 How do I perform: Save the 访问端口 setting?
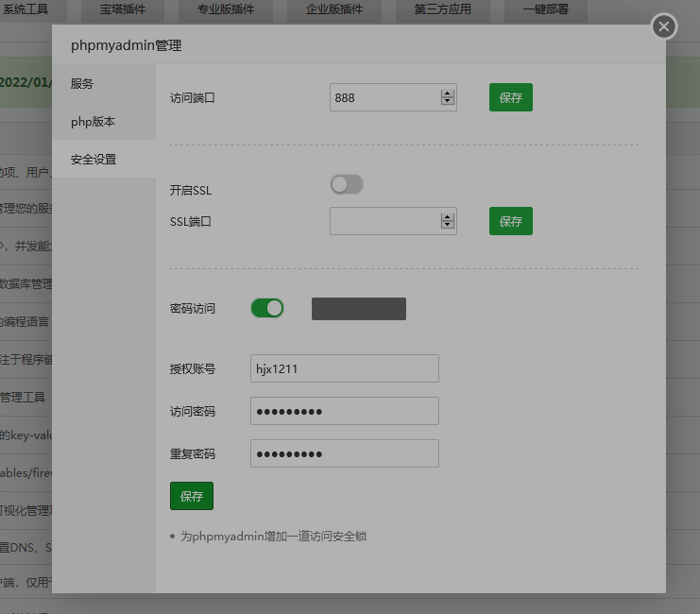tap(511, 97)
